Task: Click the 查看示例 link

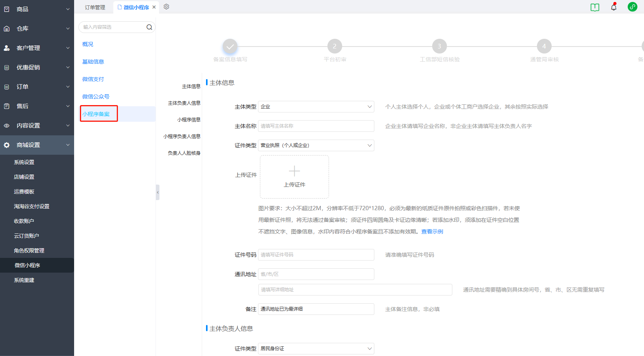Action: tap(432, 232)
